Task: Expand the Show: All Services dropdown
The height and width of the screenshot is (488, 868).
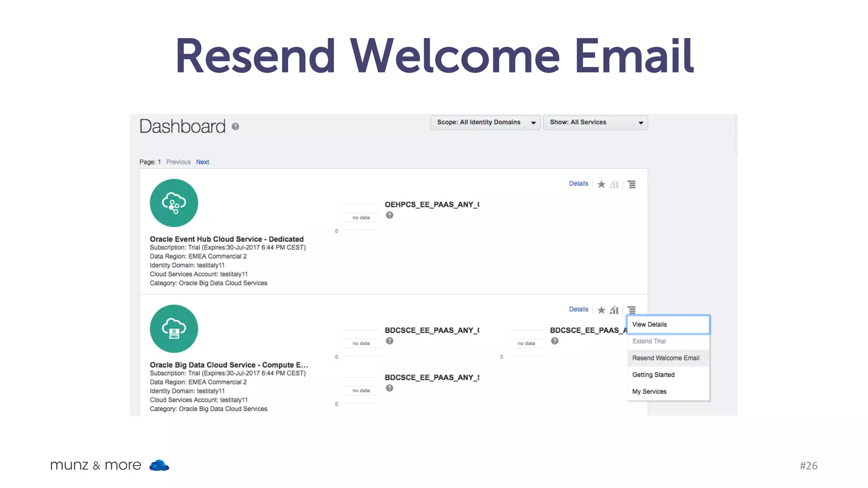Action: (595, 122)
